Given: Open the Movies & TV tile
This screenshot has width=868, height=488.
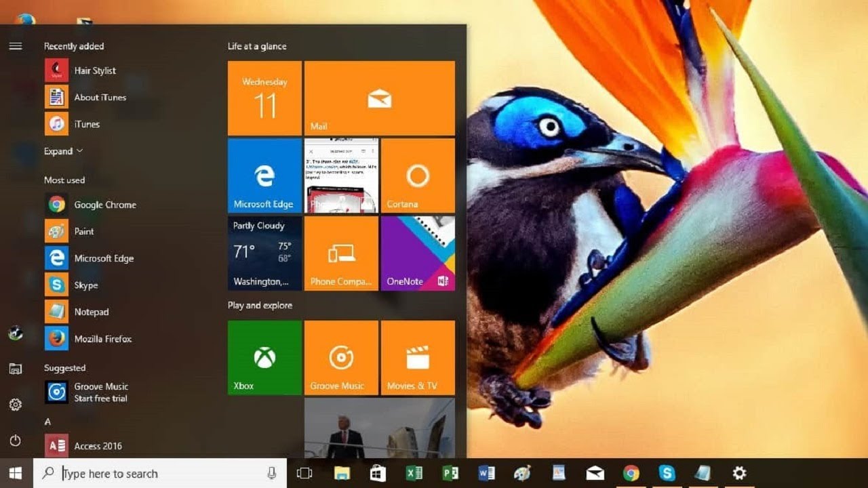Looking at the screenshot, I should tap(418, 357).
